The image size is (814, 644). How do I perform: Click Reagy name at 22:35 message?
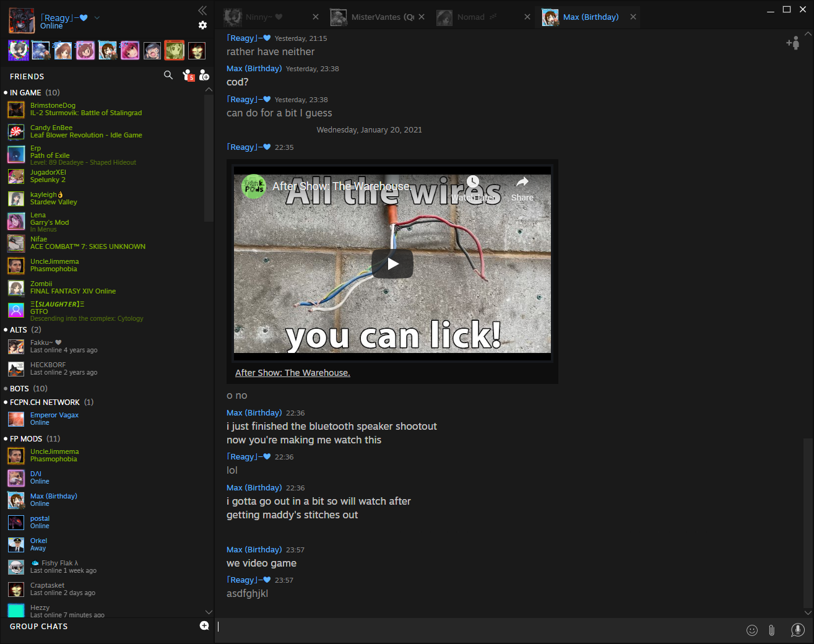[x=248, y=147]
